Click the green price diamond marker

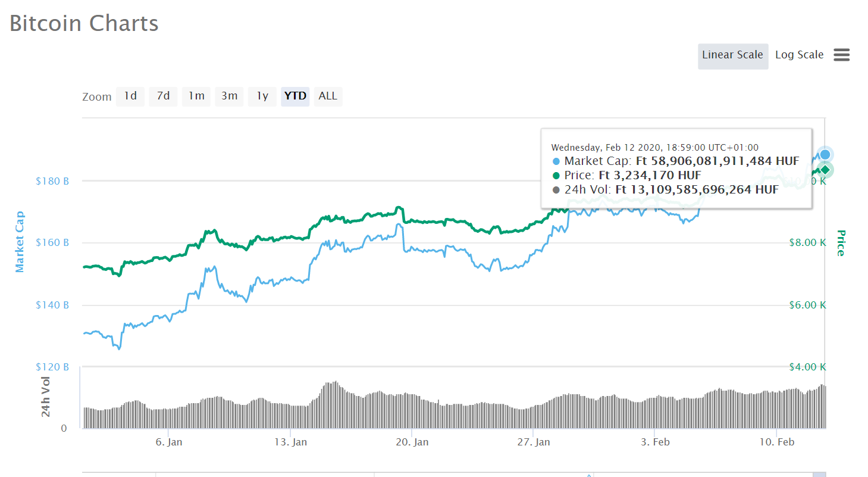click(x=825, y=170)
